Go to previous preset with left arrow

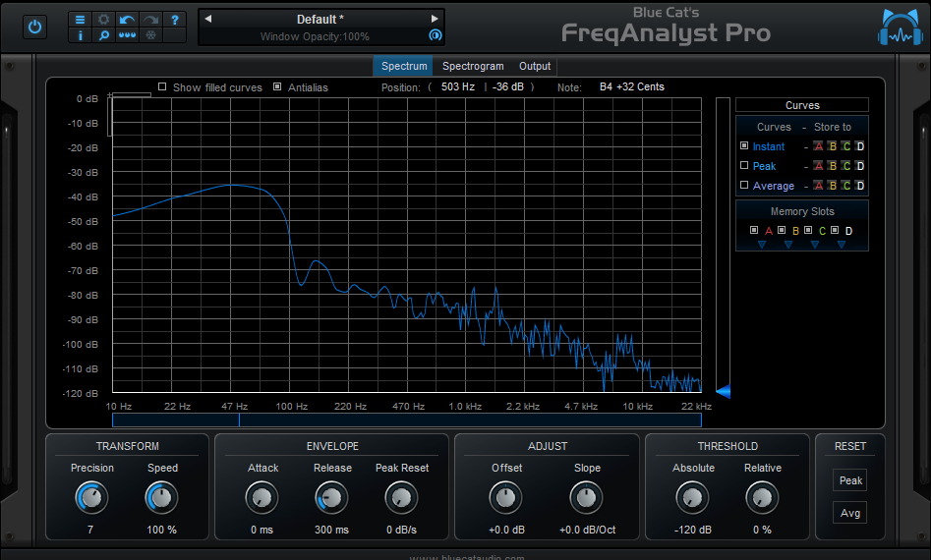pos(207,19)
